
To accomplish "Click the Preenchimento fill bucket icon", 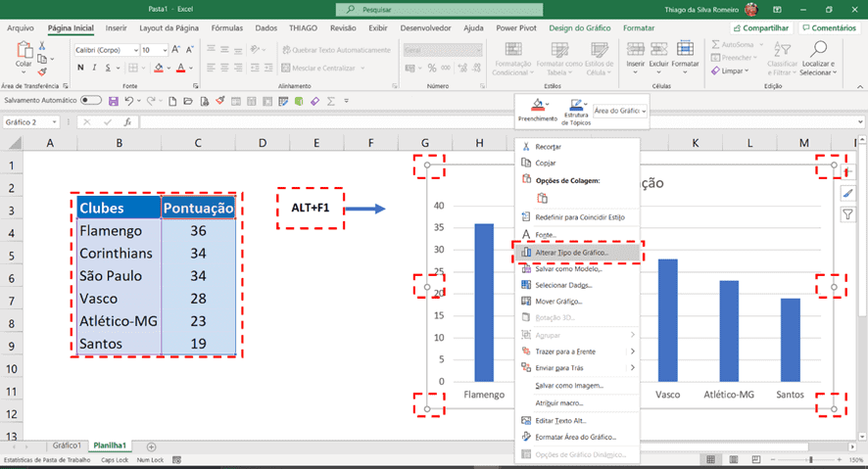I will pos(538,104).
